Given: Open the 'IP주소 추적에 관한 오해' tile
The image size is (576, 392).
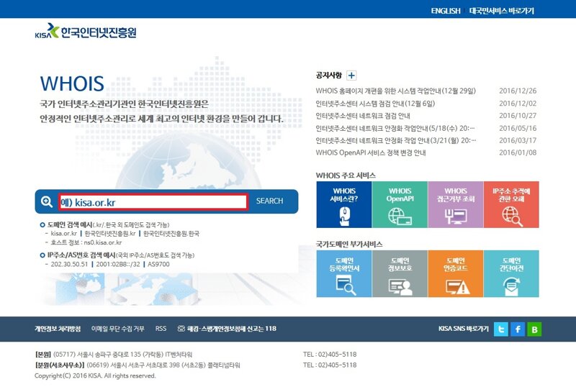Looking at the screenshot, I should click(511, 204).
